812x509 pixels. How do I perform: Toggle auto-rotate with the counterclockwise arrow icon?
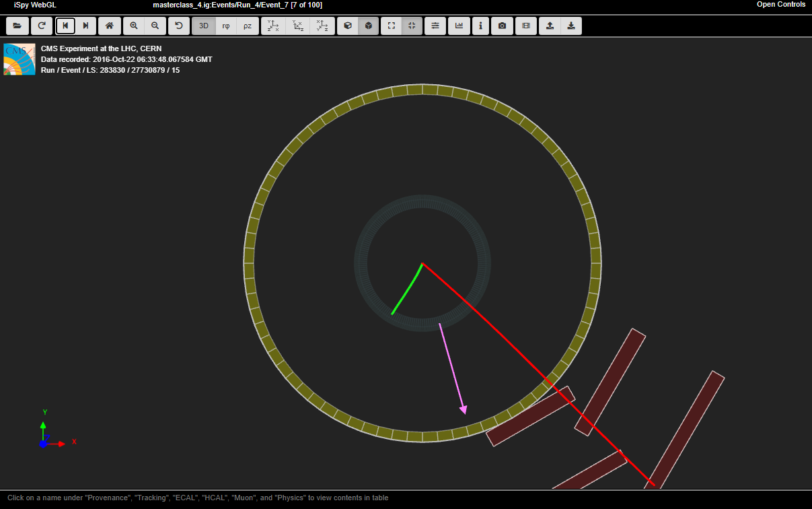[x=179, y=26]
